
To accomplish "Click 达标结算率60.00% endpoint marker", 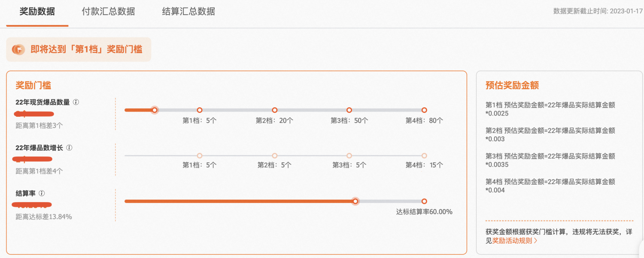I will pyautogui.click(x=424, y=201).
